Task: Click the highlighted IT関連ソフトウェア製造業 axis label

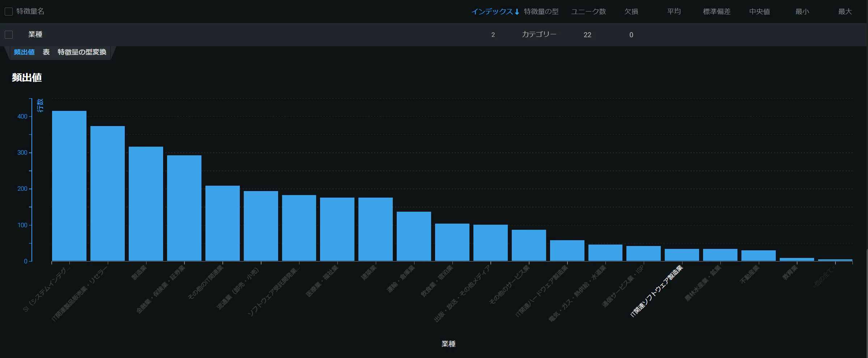Action: [x=656, y=291]
